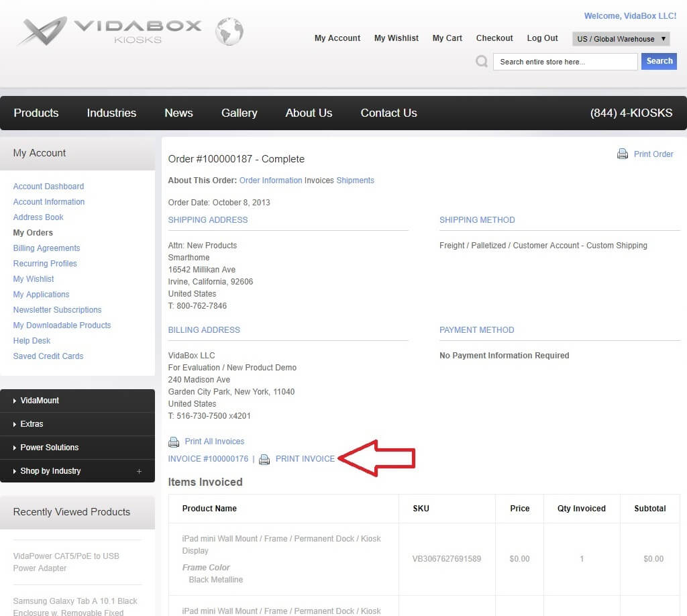Click Order #100000187 - Complete heading

click(x=236, y=159)
